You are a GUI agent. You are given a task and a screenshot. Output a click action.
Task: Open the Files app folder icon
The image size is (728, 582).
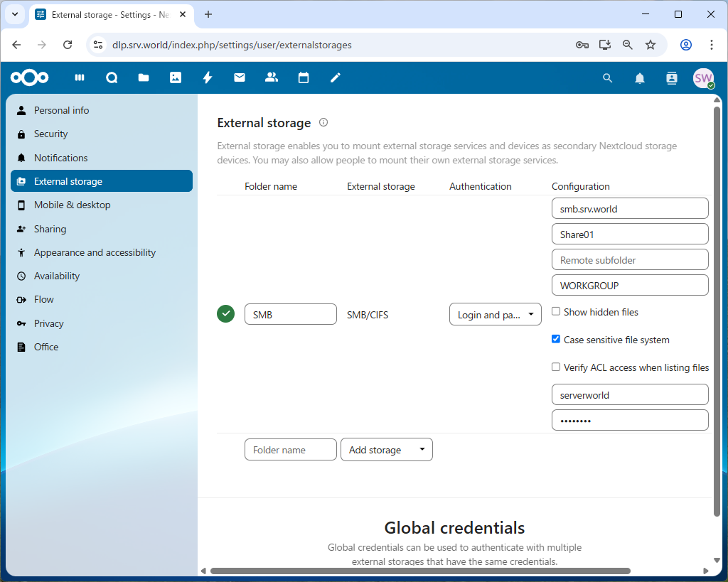click(144, 78)
